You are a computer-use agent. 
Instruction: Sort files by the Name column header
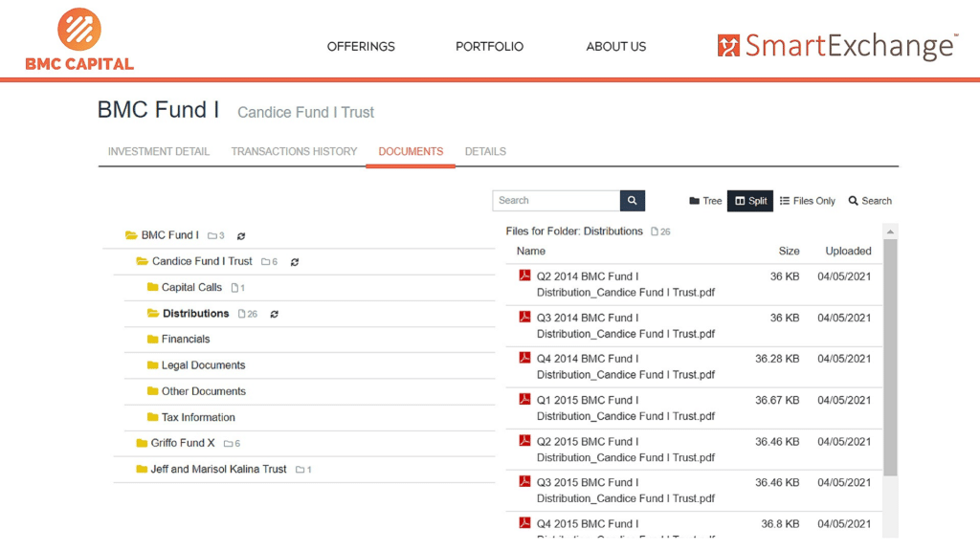(x=530, y=252)
